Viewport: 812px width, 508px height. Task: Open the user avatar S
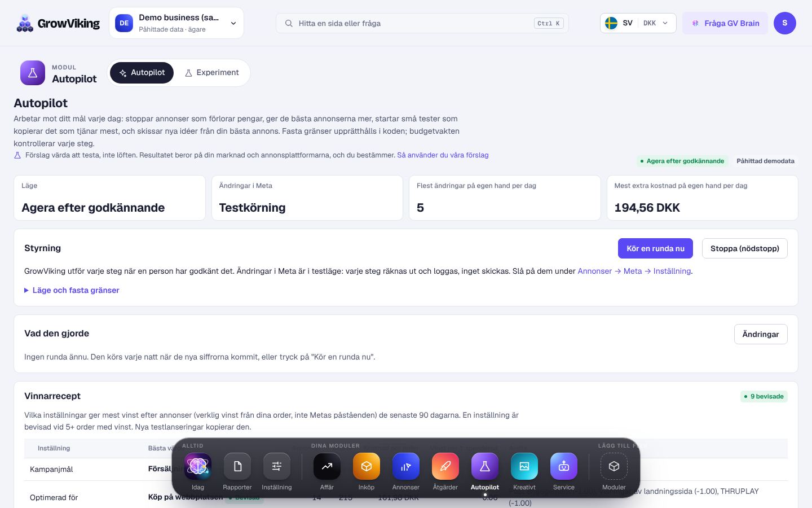785,23
